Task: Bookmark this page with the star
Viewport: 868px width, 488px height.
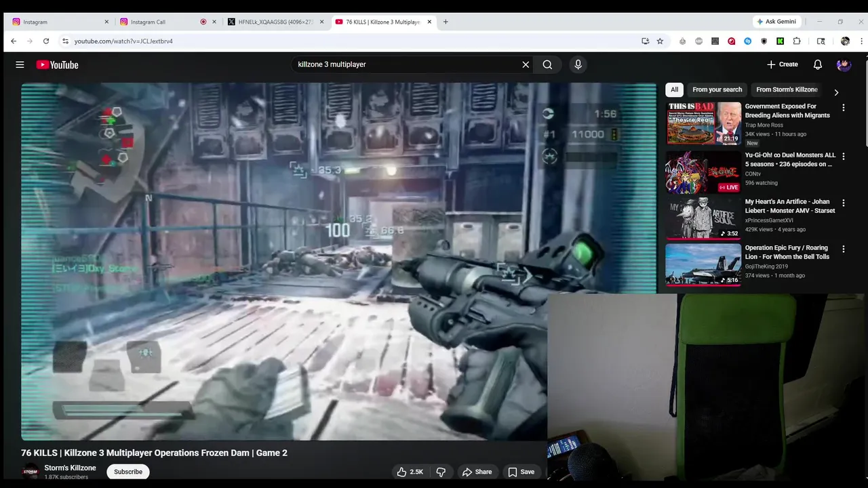Action: click(660, 41)
